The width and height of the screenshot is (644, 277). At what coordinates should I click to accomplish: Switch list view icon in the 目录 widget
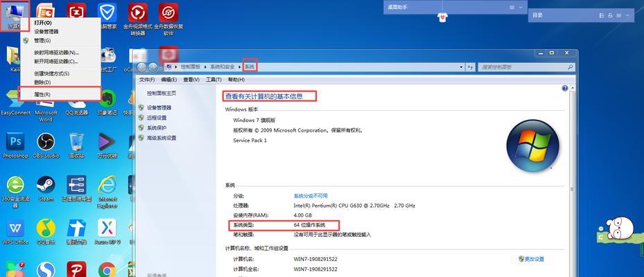tap(602, 15)
